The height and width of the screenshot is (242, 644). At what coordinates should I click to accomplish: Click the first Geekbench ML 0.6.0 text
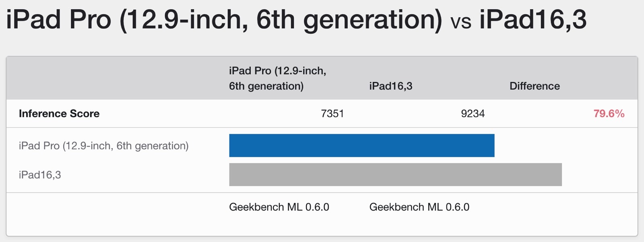point(279,207)
